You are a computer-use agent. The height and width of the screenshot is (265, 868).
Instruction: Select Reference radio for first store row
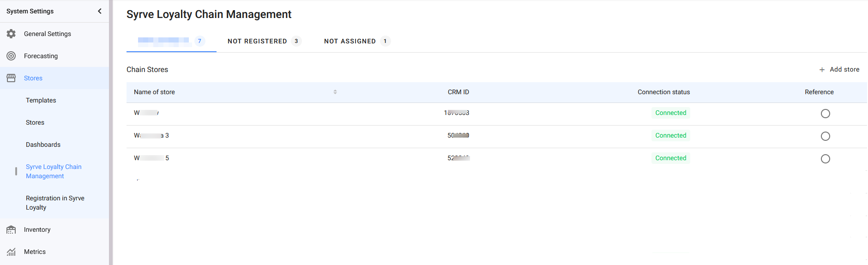tap(825, 114)
